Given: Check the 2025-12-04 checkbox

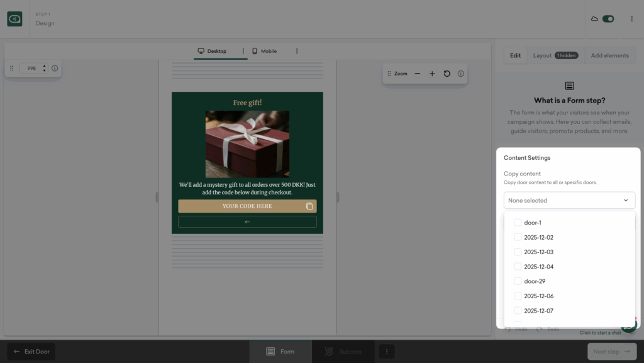Looking at the screenshot, I should click(x=518, y=267).
